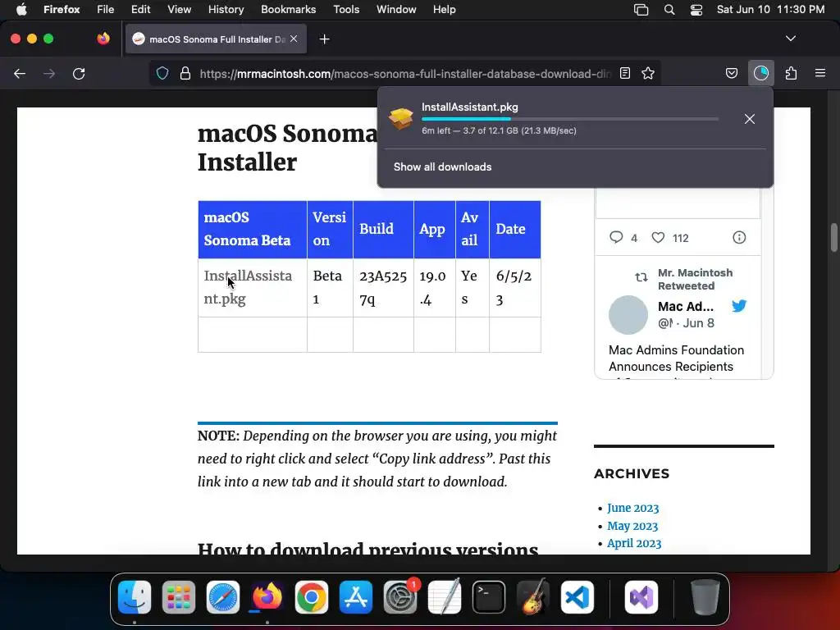Screen dimensions: 840x630
Task: Open Terminal from the dock
Action: [x=489, y=597]
